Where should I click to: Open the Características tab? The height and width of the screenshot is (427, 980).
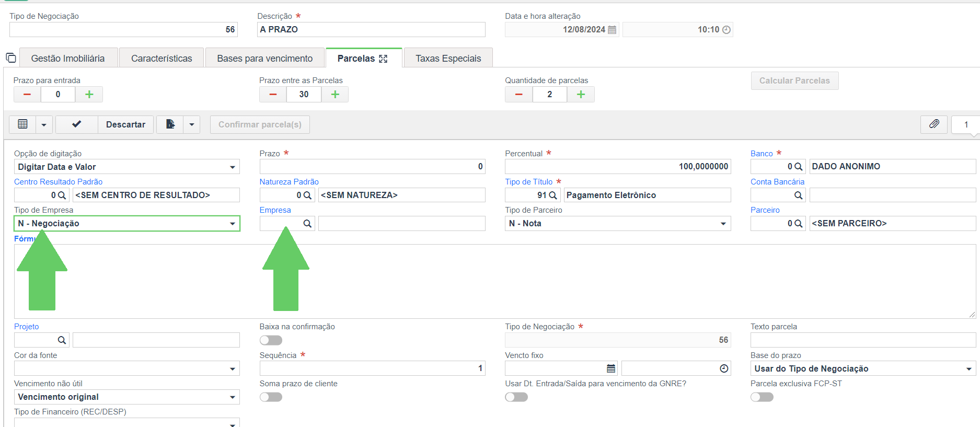click(162, 58)
